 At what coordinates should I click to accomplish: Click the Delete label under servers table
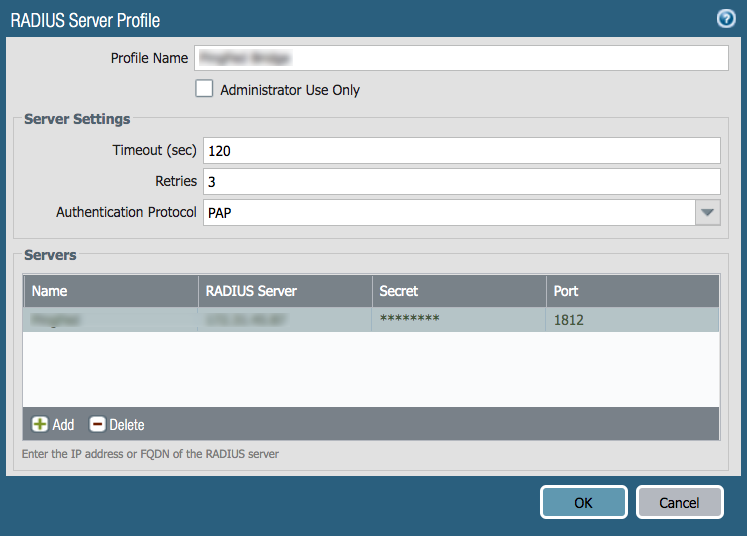[127, 425]
